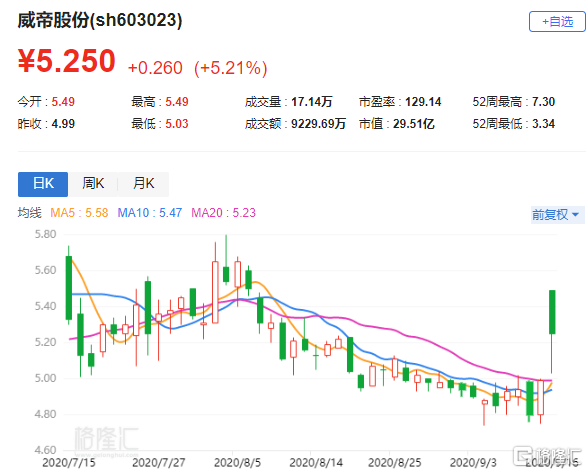This screenshot has height=473, width=588.
Task: Click the 最高 high price 5.49
Action: 177,102
